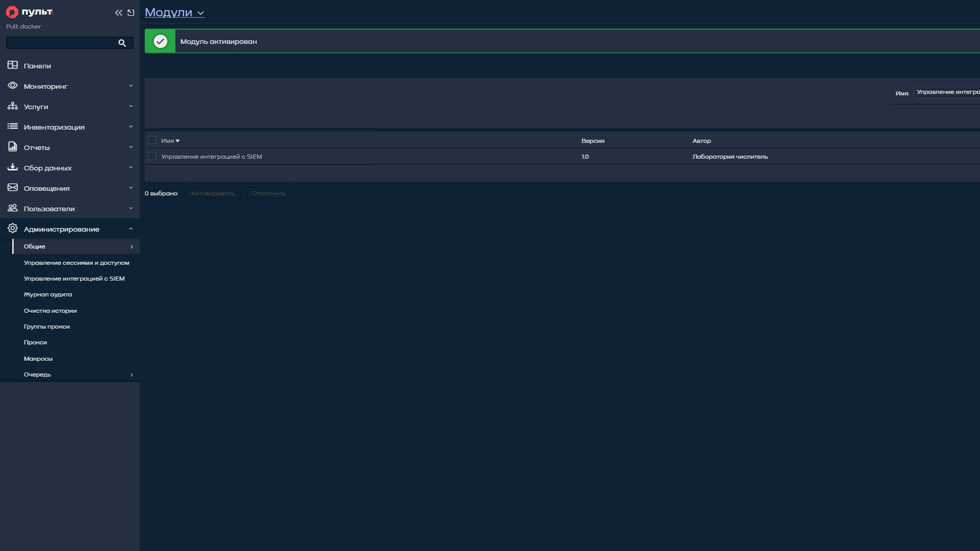The width and height of the screenshot is (980, 551).
Task: Open Журнал аудита menu item
Action: (x=48, y=294)
